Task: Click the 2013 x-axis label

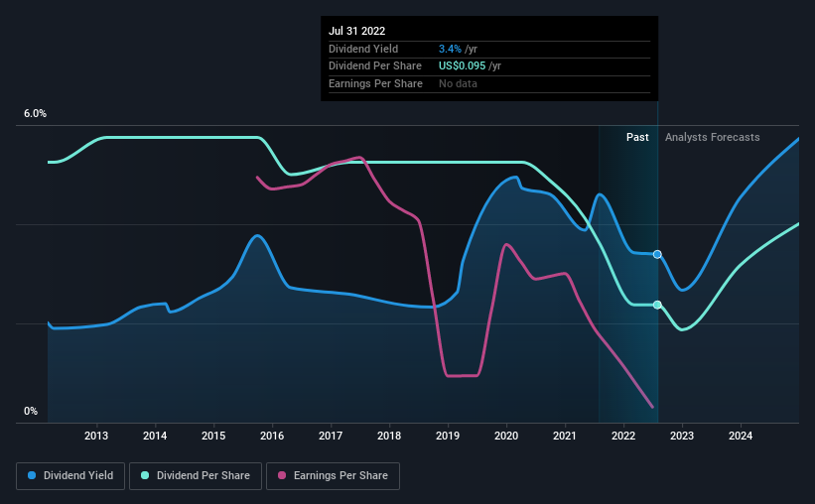Action: pyautogui.click(x=96, y=436)
